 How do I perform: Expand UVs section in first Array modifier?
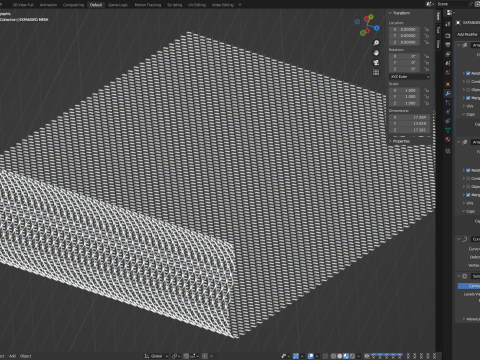[464, 106]
